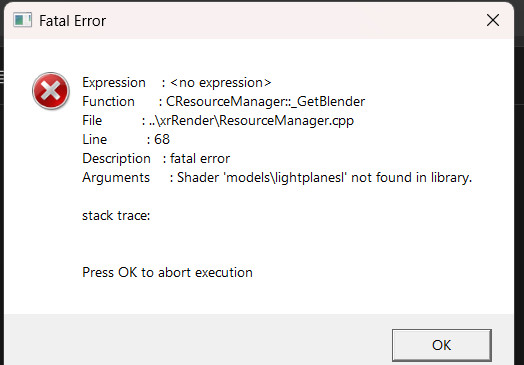
Task: Click the ResourceManager.cpp file path
Action: pyautogui.click(x=251, y=121)
